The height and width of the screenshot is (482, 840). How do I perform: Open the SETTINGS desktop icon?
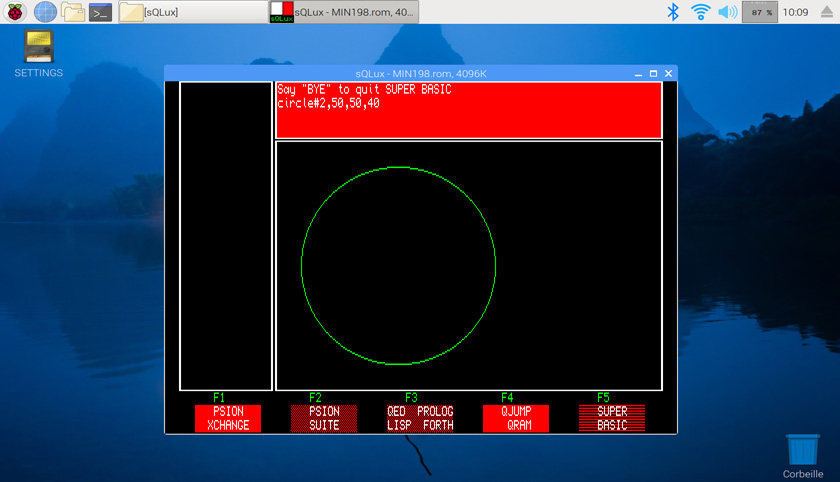tap(39, 54)
